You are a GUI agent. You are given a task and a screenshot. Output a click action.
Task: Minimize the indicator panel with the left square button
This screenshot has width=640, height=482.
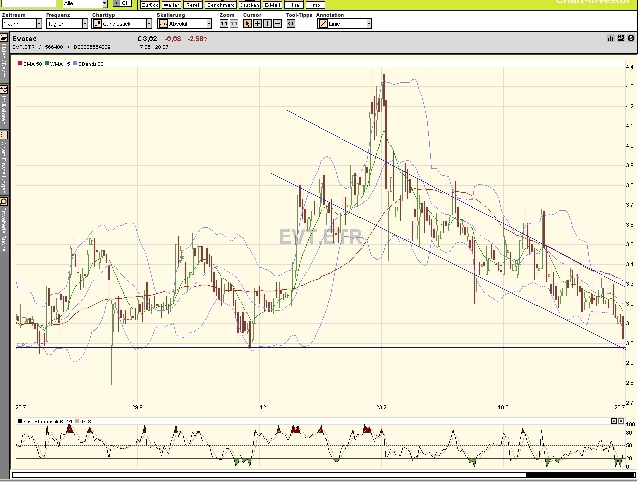(x=614, y=421)
